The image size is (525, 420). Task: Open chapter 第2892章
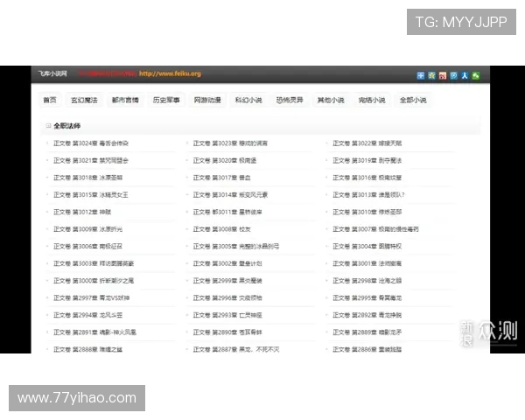pyautogui.click(x=367, y=315)
